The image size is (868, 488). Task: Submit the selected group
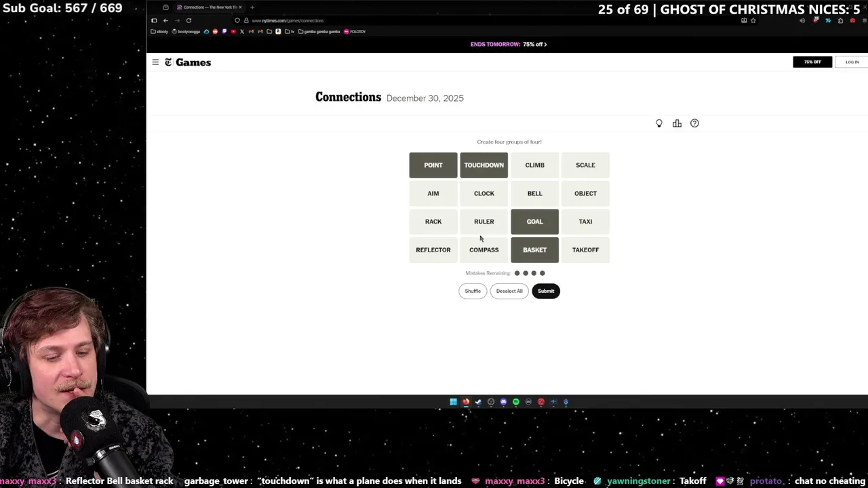pyautogui.click(x=546, y=291)
